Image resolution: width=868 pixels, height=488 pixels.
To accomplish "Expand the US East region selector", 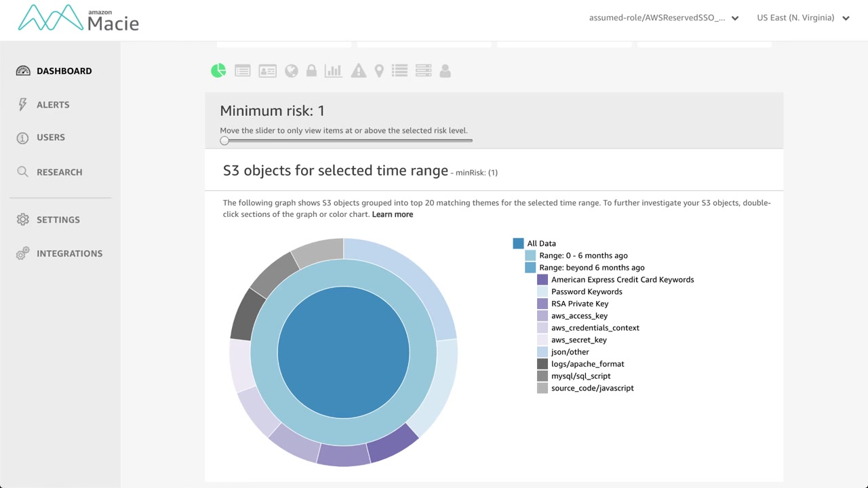I will pos(803,18).
